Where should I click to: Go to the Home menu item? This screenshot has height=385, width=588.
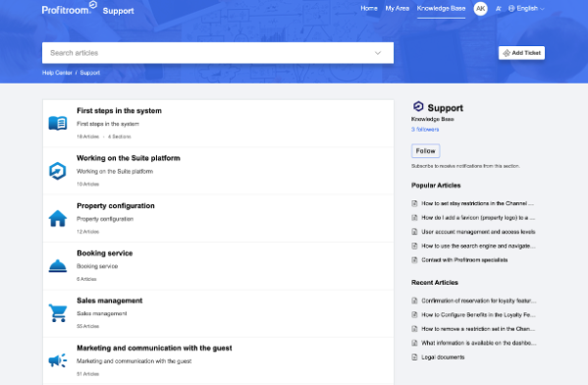pos(369,8)
